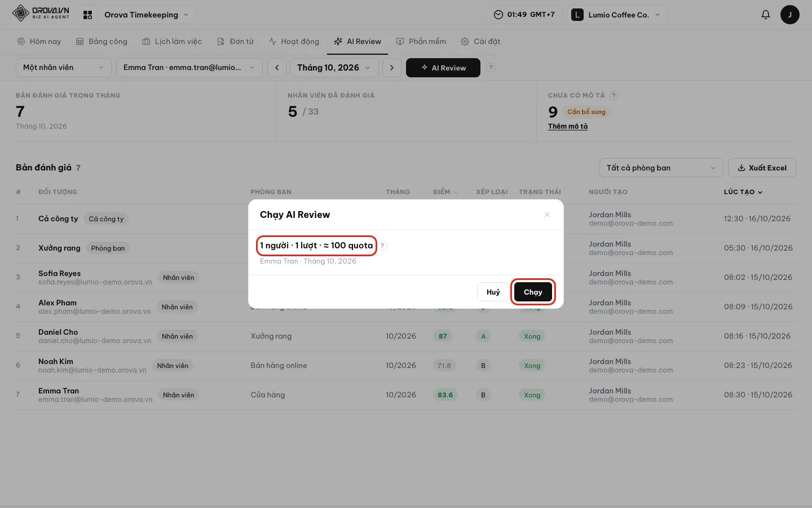Select Xưởng rang row name

click(x=59, y=248)
